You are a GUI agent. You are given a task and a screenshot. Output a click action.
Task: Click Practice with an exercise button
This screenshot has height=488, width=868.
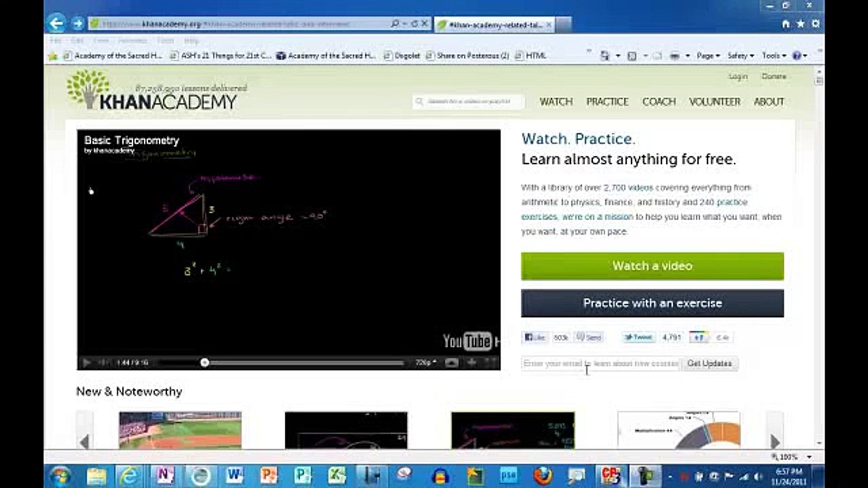click(652, 303)
